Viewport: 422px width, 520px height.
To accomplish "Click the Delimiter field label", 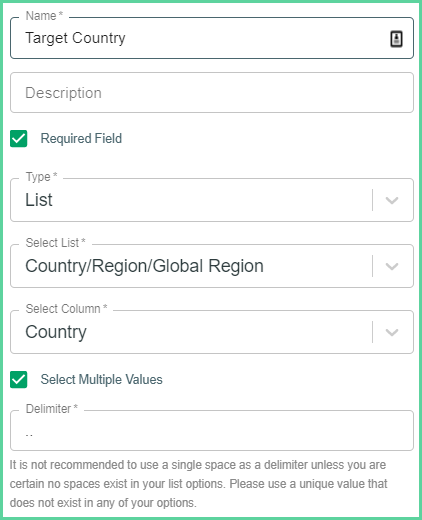I will pos(51,409).
